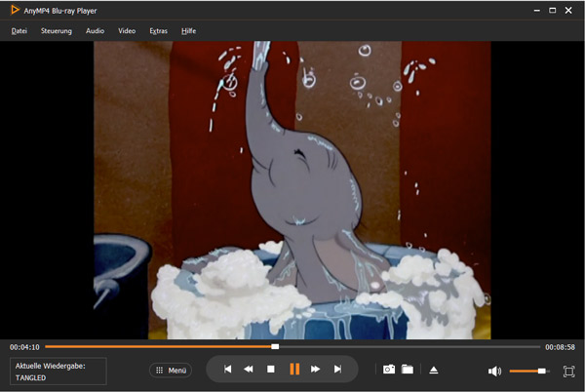Click the total duration 00:08:58
The image size is (585, 392).
[x=560, y=347]
